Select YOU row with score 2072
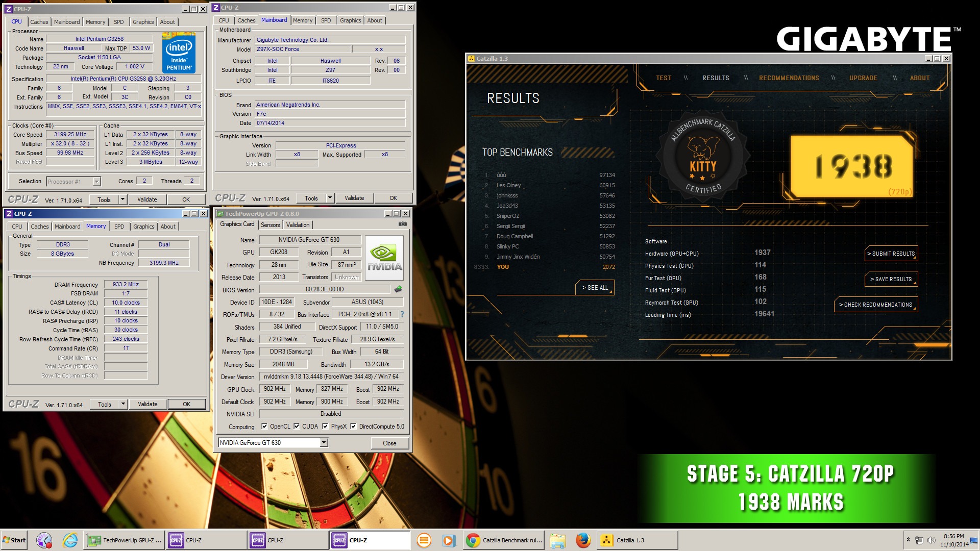The width and height of the screenshot is (980, 551). point(545,267)
